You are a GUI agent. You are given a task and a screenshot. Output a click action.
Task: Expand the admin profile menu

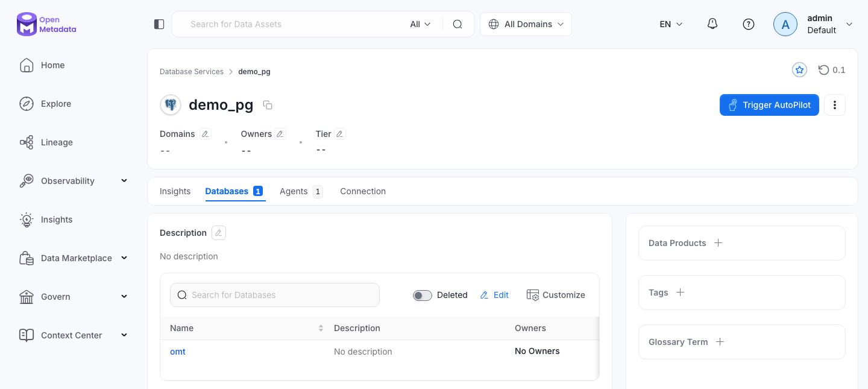click(x=849, y=24)
